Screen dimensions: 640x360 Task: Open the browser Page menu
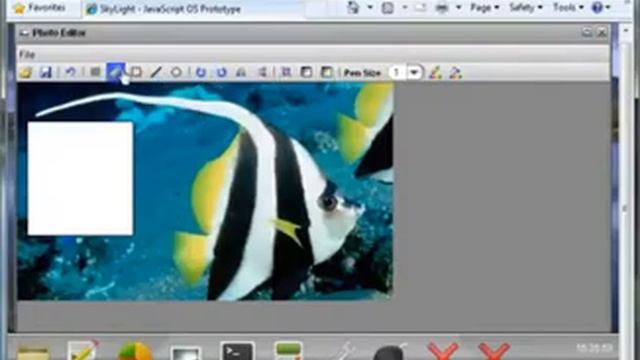coord(484,7)
